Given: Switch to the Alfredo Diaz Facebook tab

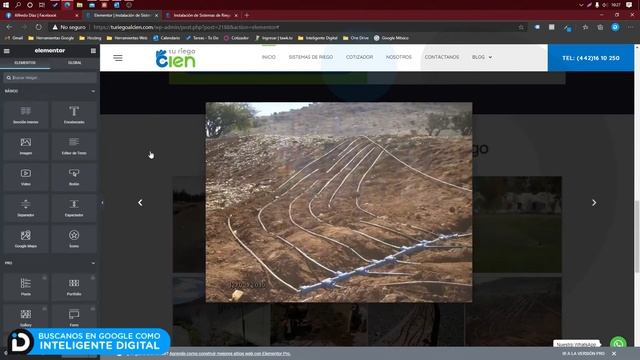Looking at the screenshot, I should 41,16.
